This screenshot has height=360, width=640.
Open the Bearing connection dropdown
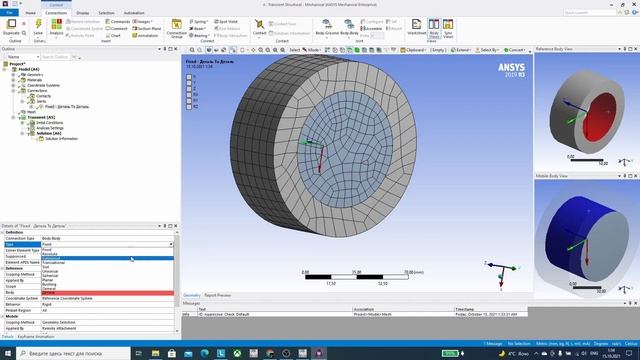[199, 36]
